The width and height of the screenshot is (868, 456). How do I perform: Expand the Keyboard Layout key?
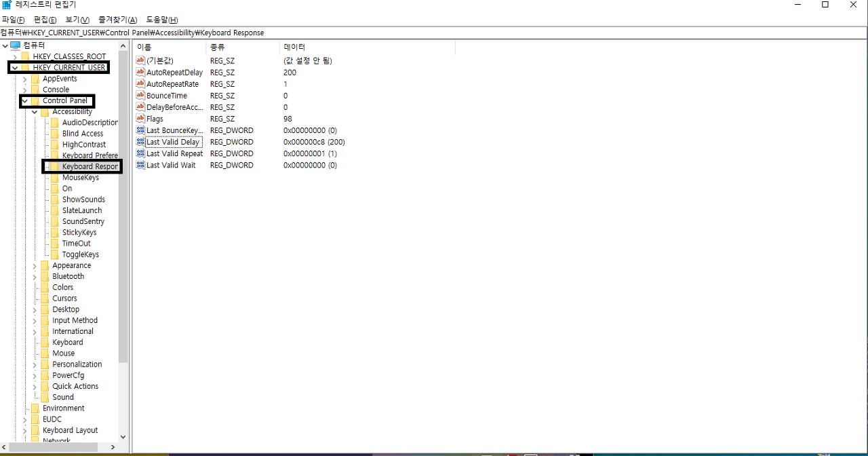point(25,430)
